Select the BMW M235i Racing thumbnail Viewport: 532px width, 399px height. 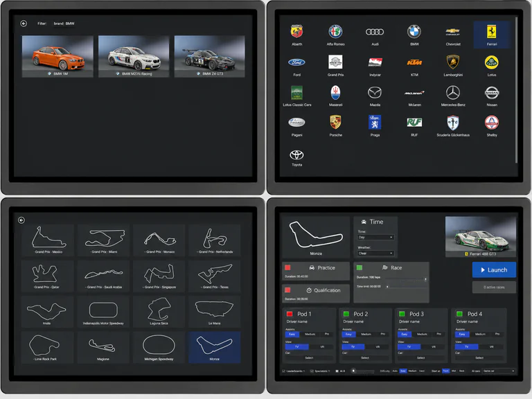[134, 56]
